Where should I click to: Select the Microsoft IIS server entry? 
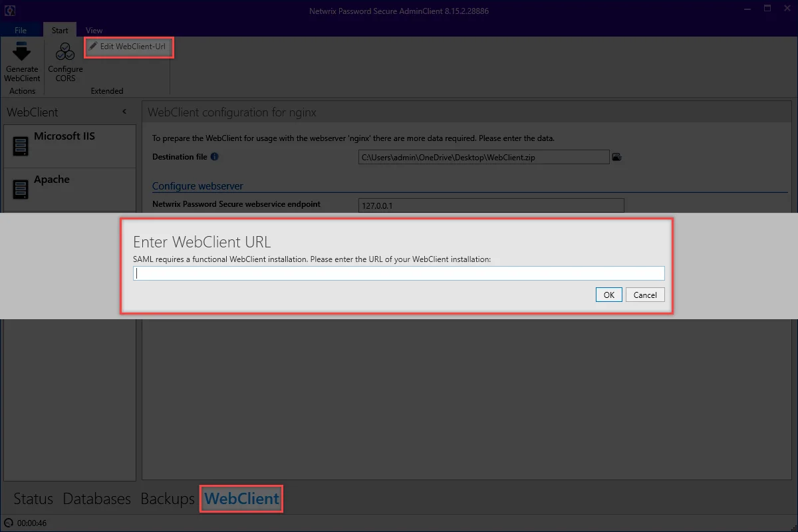tap(70, 145)
